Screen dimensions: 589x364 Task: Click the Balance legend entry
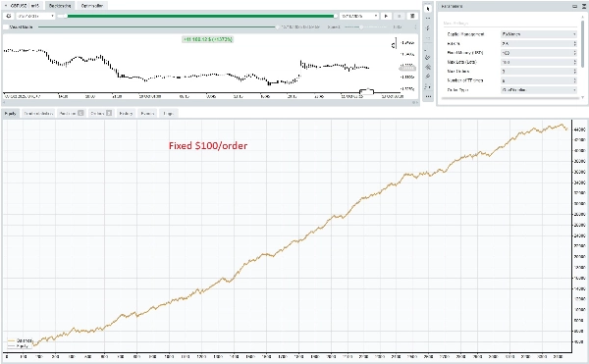(x=21, y=340)
